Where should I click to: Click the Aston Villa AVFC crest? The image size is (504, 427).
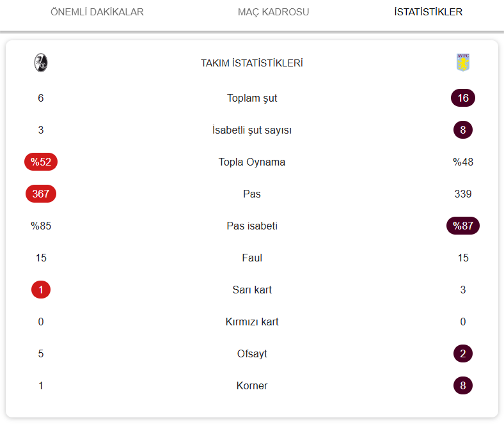pos(463,63)
